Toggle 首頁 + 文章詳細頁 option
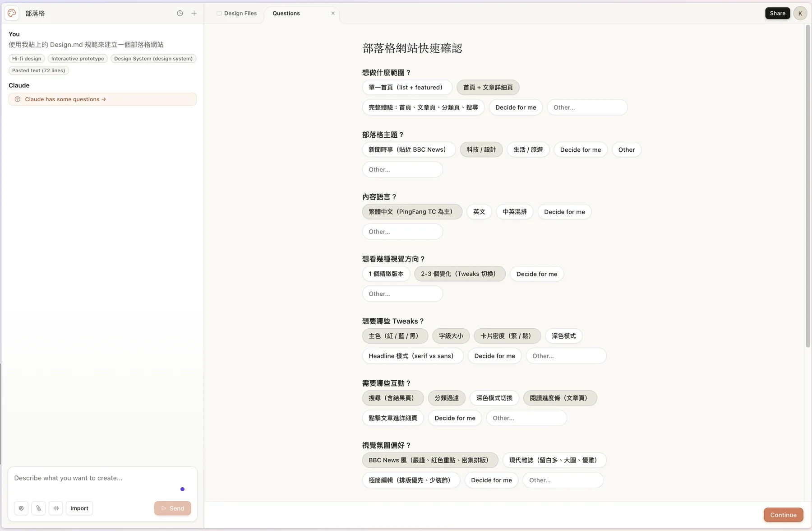The width and height of the screenshot is (812, 531). 488,88
